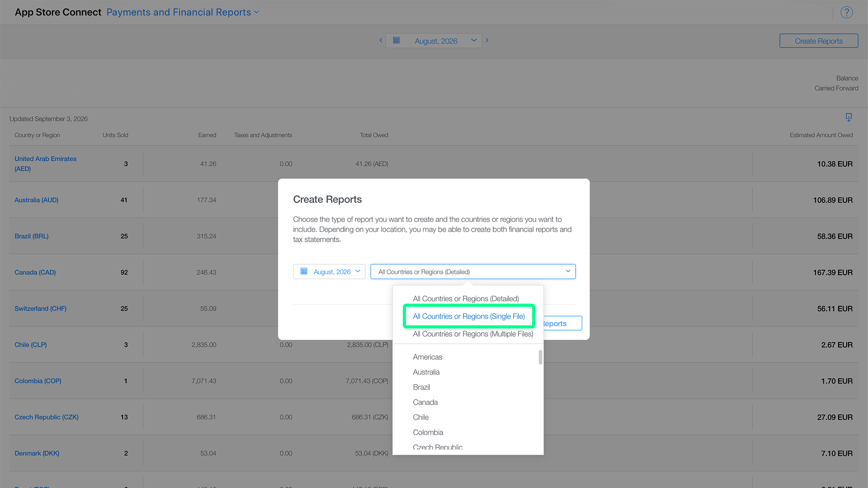Select All Countries or Regions (Detailed) option
The width and height of the screenshot is (868, 488).
[x=466, y=299]
